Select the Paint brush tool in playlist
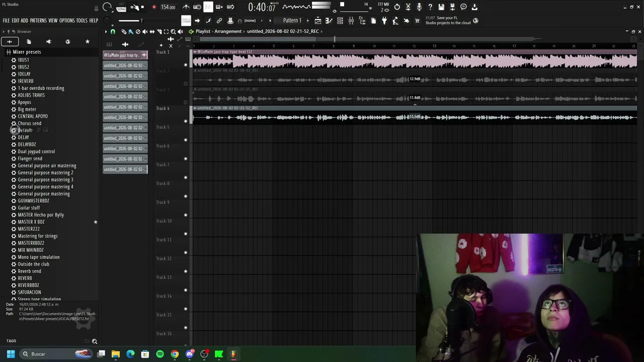This screenshot has height=362, width=644. click(x=131, y=32)
